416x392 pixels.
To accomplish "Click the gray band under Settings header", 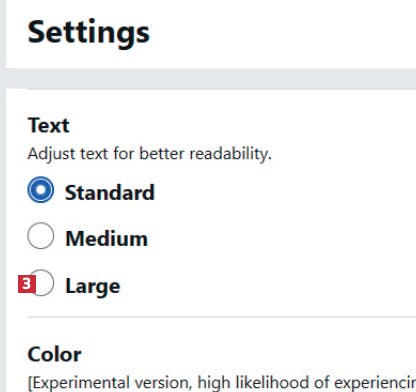I will [211, 79].
